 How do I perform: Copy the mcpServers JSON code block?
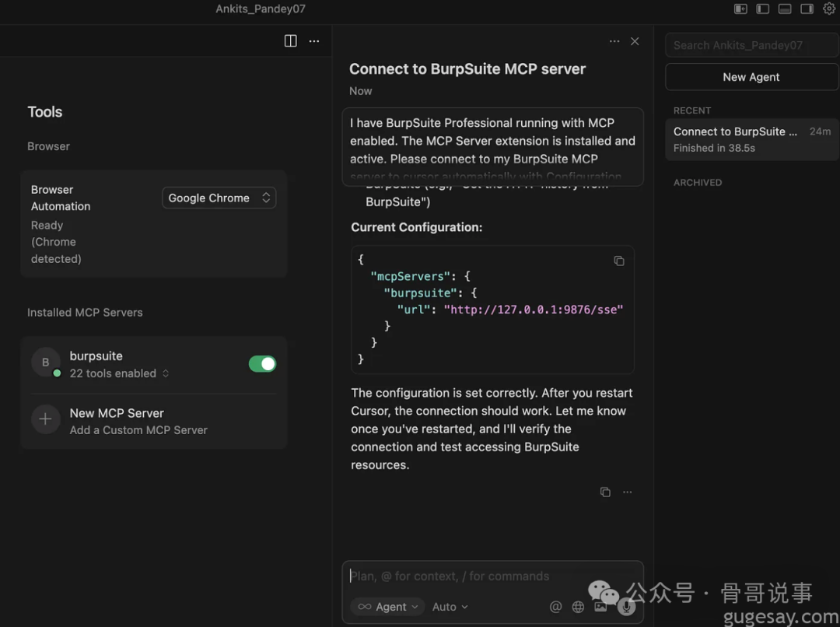[x=619, y=261]
